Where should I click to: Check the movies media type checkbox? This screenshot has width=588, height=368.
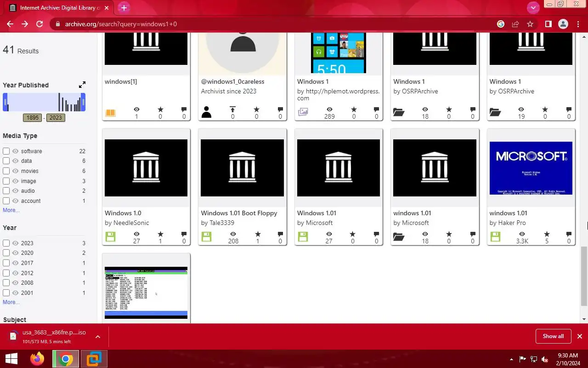[x=6, y=171]
